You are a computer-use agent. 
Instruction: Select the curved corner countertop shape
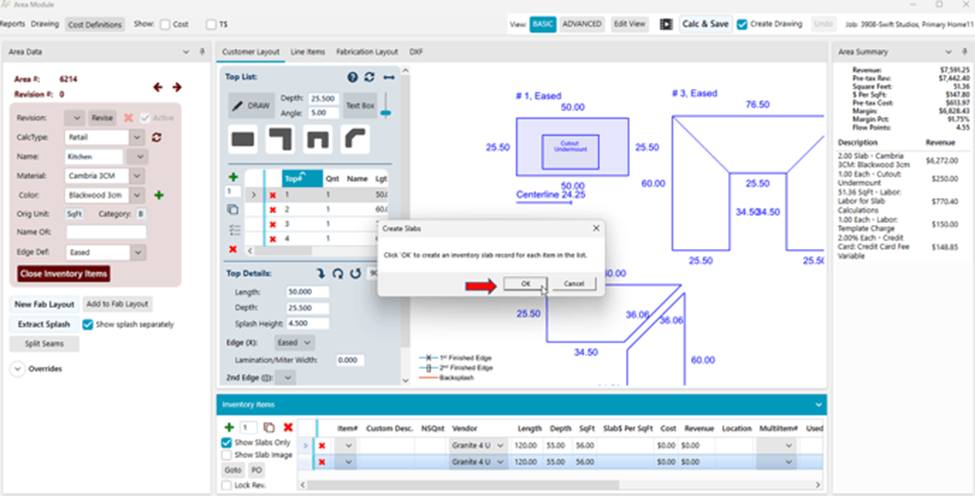[x=355, y=139]
